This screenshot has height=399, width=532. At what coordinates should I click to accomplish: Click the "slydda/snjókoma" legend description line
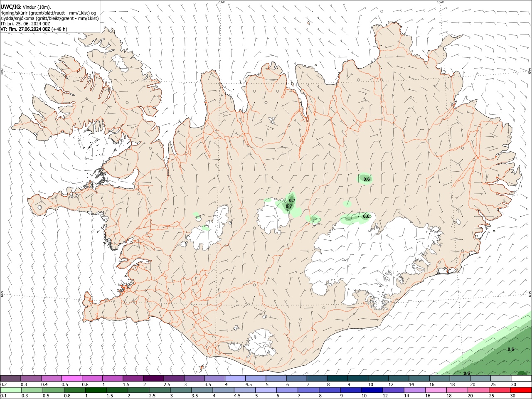(x=50, y=18)
